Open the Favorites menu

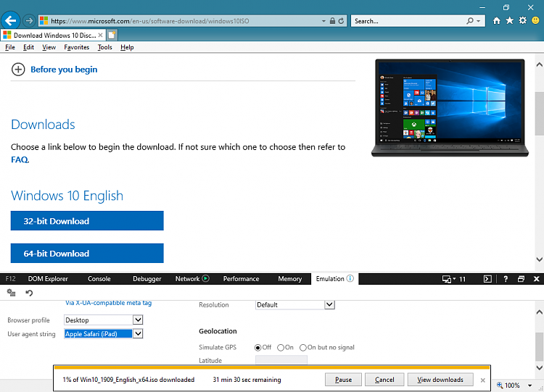coord(77,47)
